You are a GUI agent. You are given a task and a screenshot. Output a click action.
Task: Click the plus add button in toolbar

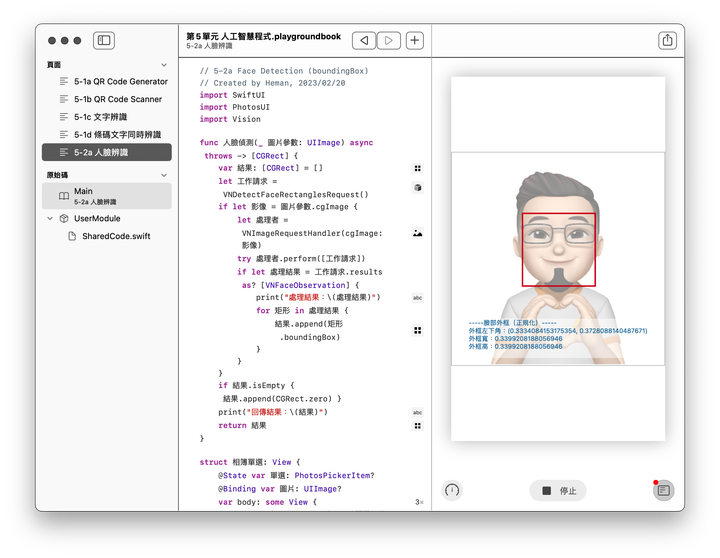(x=415, y=41)
